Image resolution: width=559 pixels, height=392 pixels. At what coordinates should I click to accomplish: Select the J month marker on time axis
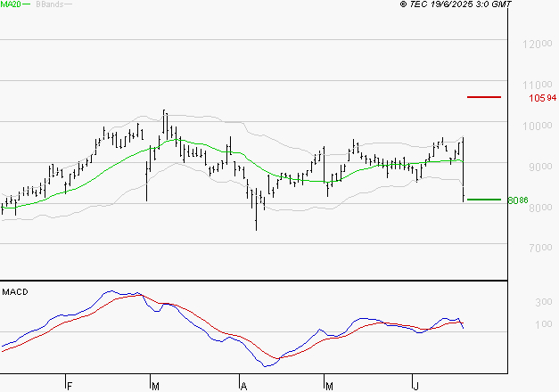coord(415,386)
